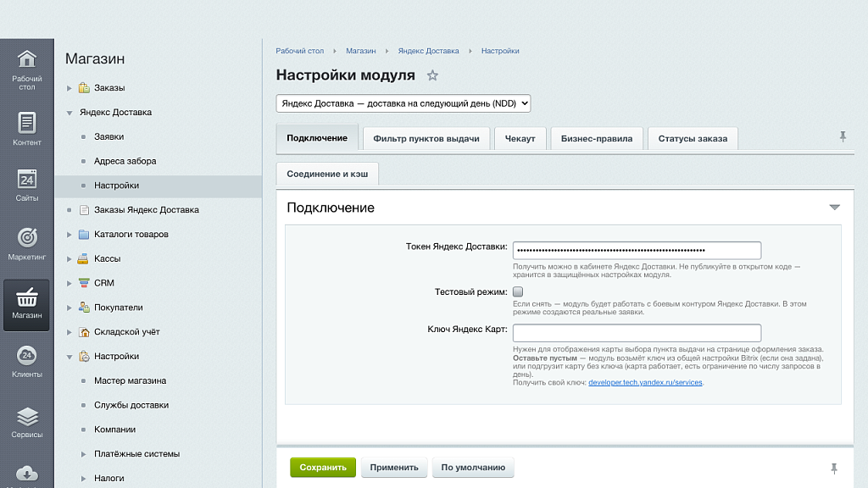
Task: Click the CRM funnel icon
Action: (x=84, y=283)
